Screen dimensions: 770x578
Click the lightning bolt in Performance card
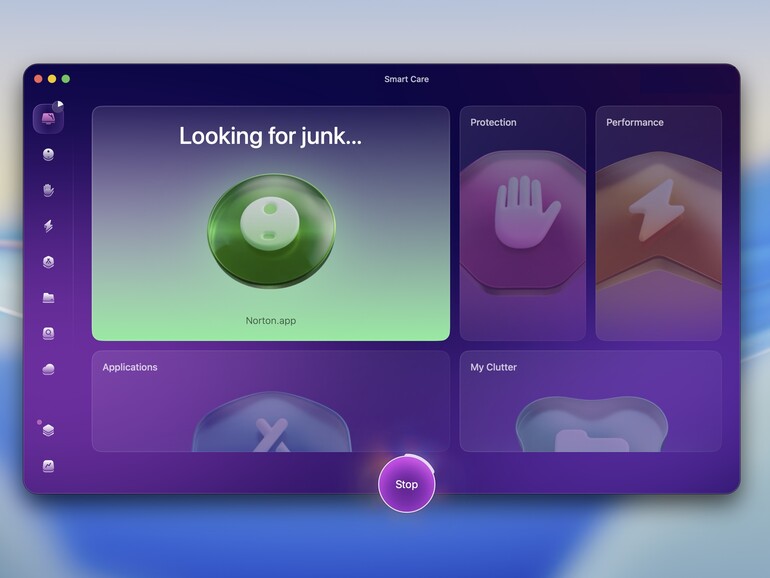[657, 210]
